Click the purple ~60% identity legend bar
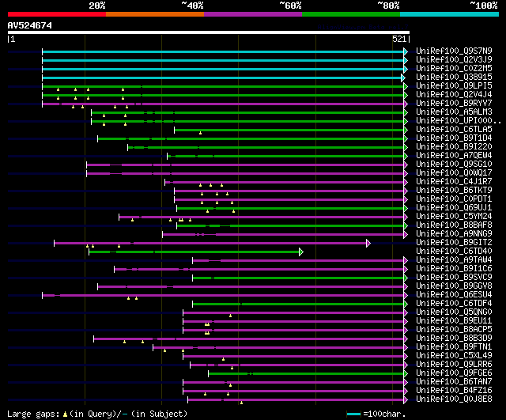 pos(253,14)
